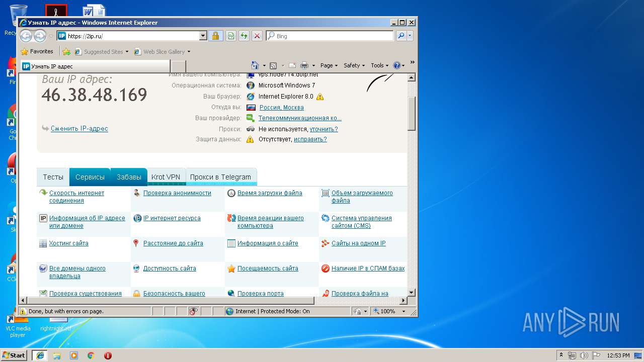Image resolution: width=644 pixels, height=362 pixels.
Task: Open pinned Internet Explorer in the taskbar
Action: [40, 355]
